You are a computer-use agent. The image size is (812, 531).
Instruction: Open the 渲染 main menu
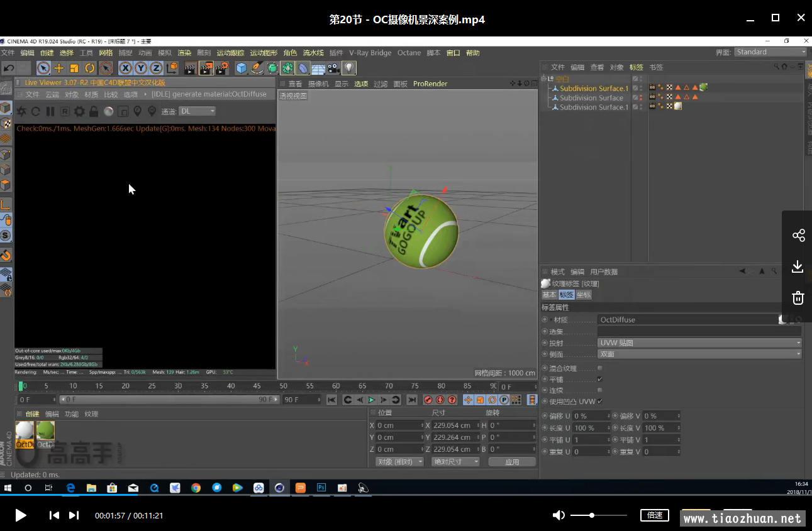coord(184,53)
